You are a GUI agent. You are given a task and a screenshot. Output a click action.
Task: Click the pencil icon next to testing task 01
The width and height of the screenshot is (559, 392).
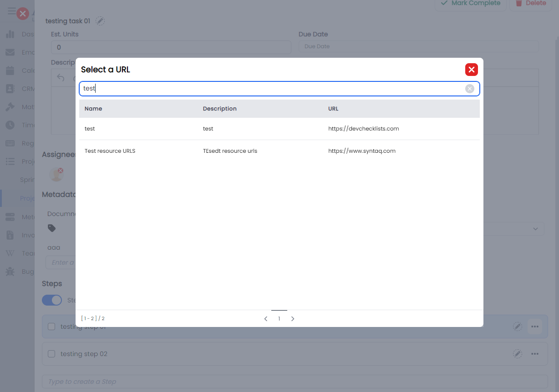click(x=100, y=21)
